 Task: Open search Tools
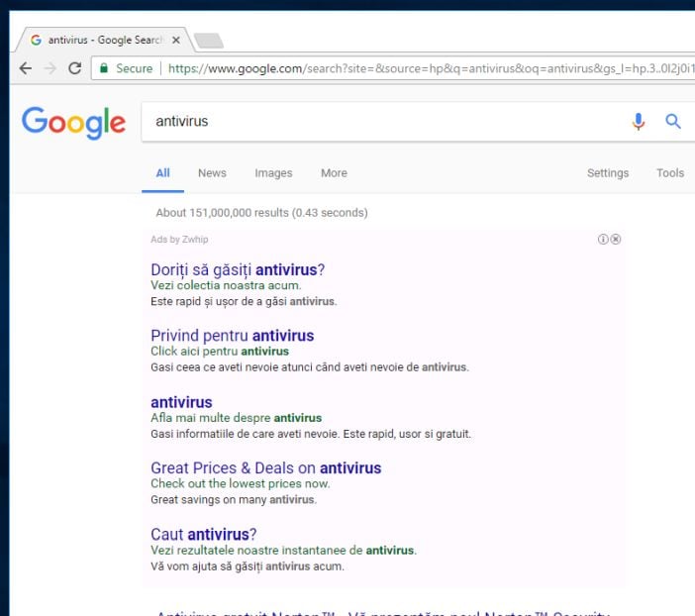point(670,173)
